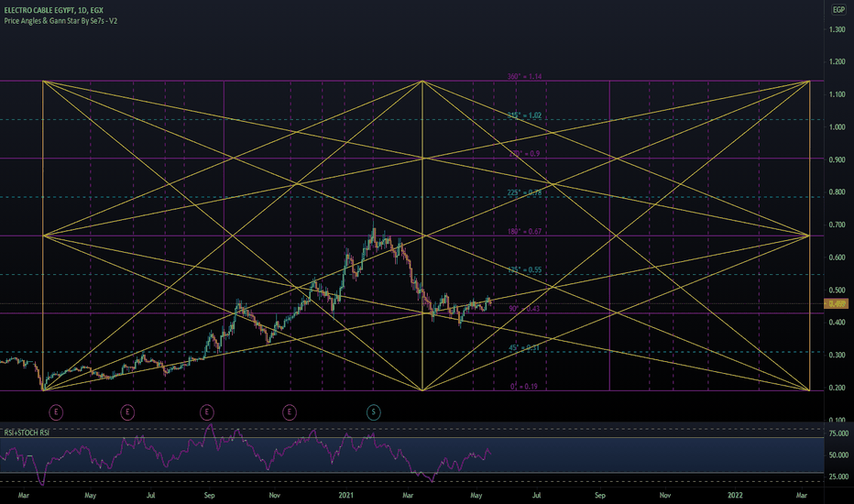Click the 0.500 price axis value
The height and width of the screenshot is (504, 854).
point(838,290)
